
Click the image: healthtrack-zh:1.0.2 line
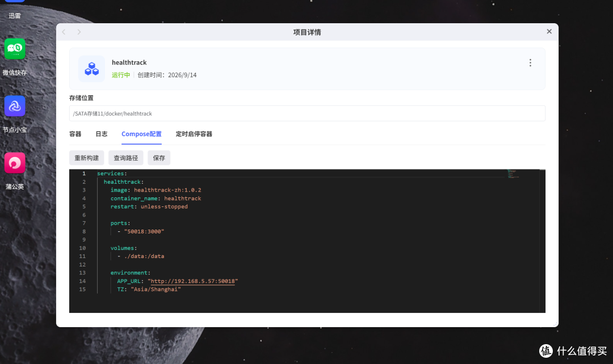(x=156, y=190)
